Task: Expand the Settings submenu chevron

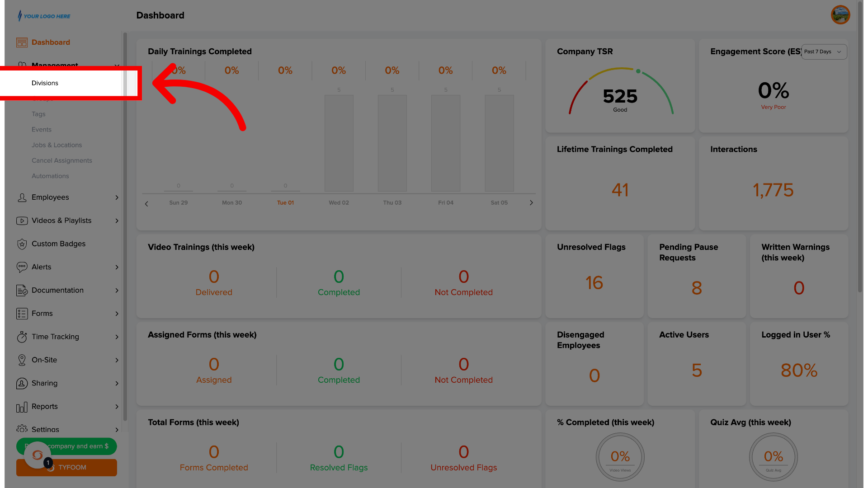Action: click(x=117, y=430)
